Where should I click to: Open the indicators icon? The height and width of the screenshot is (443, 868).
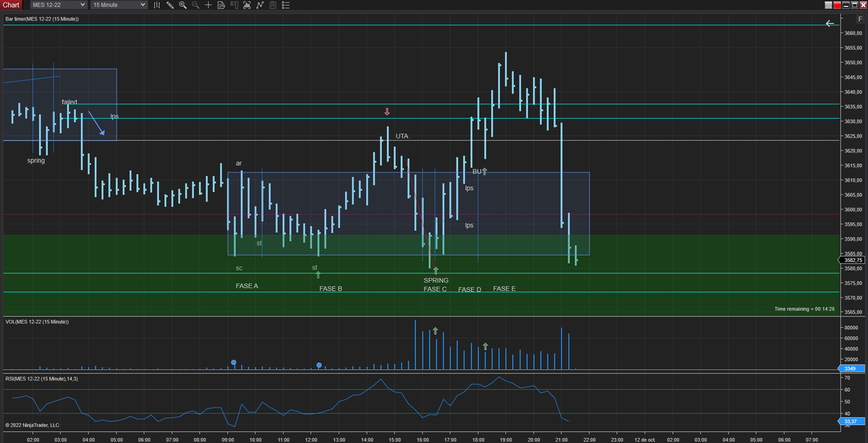click(247, 5)
